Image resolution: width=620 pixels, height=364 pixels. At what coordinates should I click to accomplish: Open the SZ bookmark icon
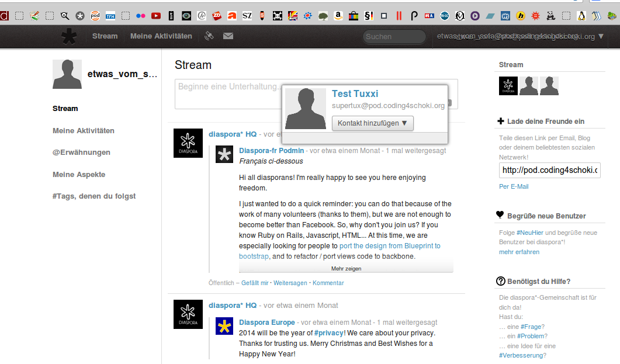pyautogui.click(x=247, y=16)
